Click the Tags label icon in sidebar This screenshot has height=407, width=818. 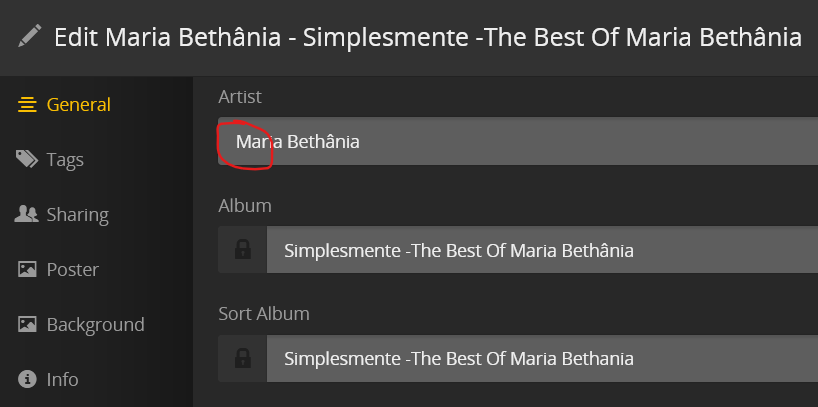(x=27, y=159)
